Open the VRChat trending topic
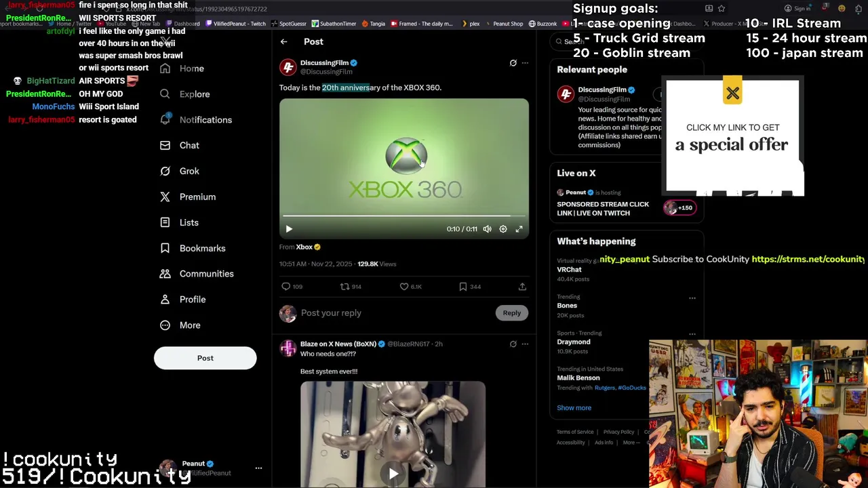This screenshot has height=488, width=868. [570, 270]
